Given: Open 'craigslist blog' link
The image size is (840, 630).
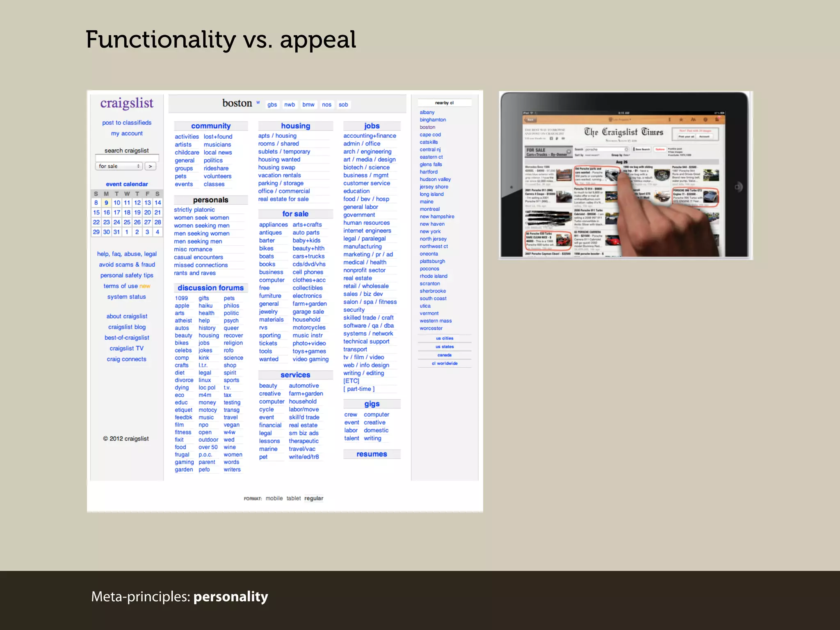Looking at the screenshot, I should (127, 327).
